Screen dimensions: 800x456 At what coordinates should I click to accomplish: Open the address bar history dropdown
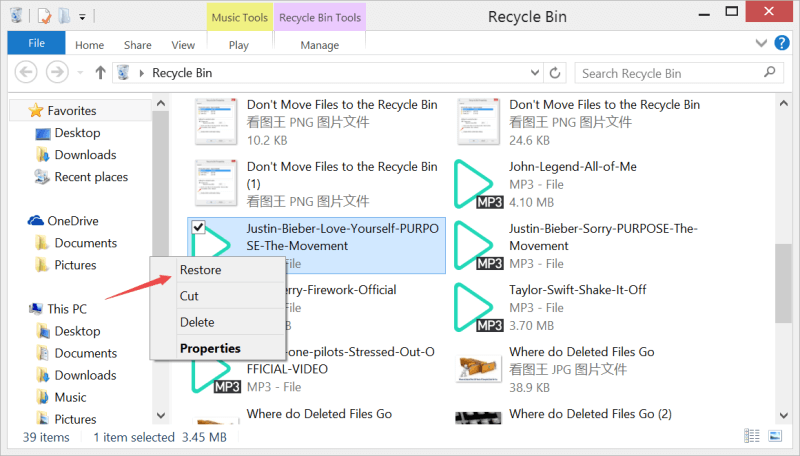point(535,72)
